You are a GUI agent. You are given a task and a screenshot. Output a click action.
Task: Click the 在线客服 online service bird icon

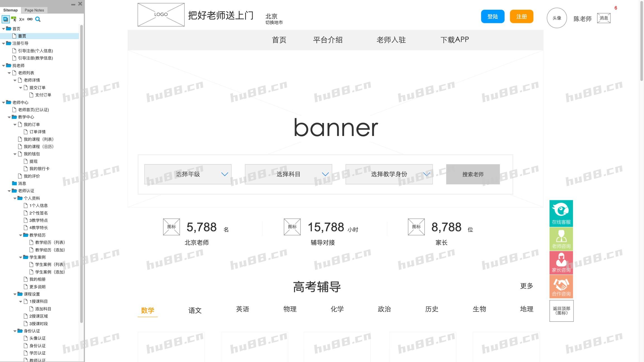point(561,213)
